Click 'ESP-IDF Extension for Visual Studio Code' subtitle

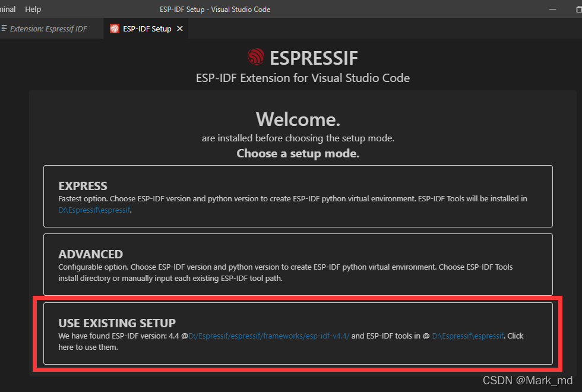coord(303,78)
